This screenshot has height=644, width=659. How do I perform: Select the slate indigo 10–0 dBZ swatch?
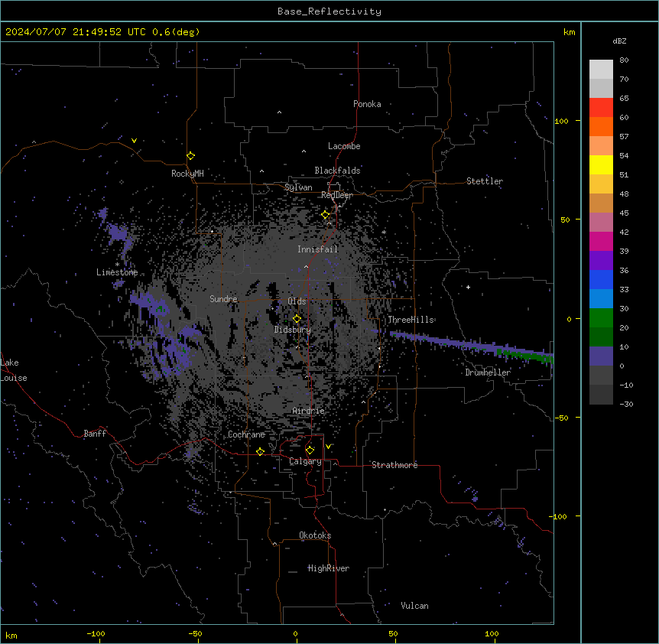coord(601,356)
